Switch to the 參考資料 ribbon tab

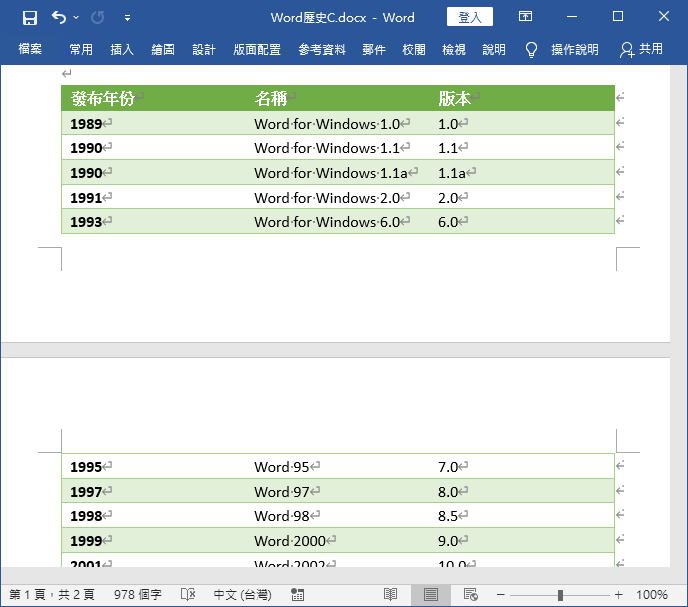click(322, 49)
